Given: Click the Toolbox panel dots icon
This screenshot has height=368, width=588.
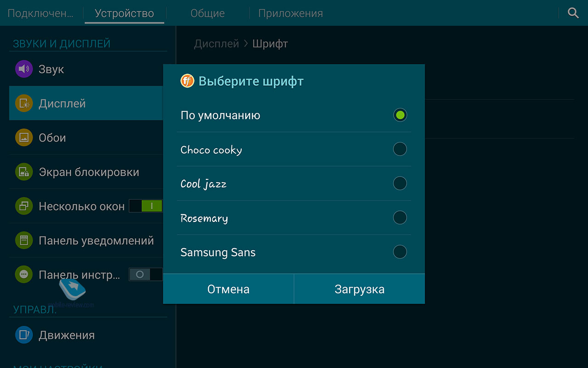Looking at the screenshot, I should (23, 275).
